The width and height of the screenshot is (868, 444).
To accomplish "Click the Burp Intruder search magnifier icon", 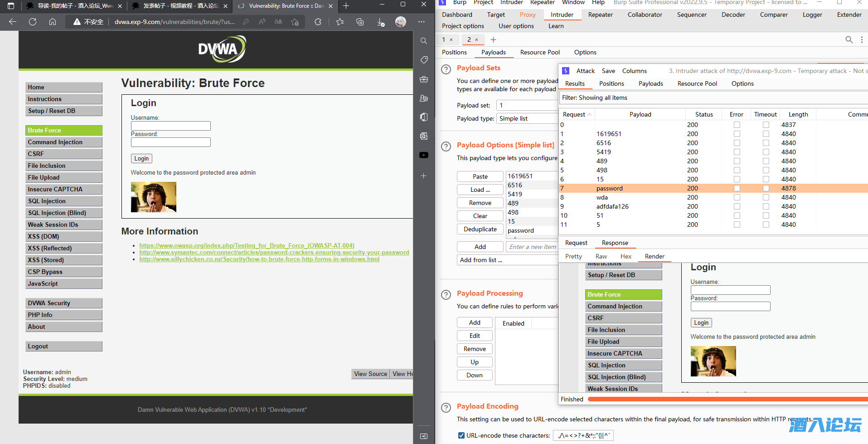I will (849, 40).
